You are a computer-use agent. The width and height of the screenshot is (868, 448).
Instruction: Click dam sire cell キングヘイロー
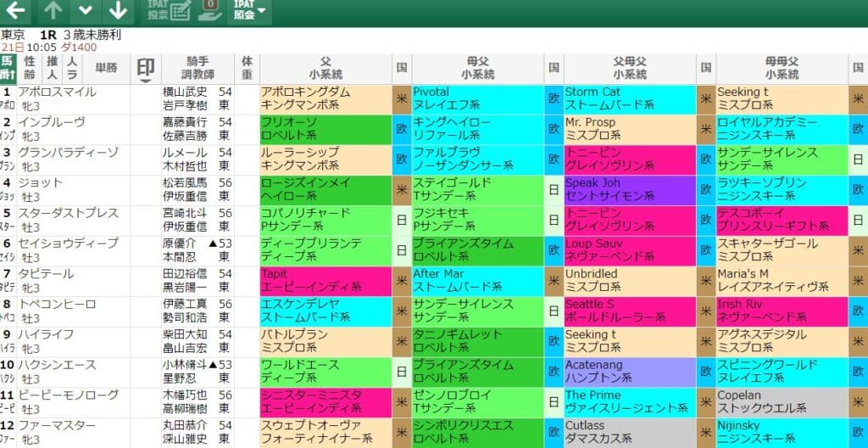point(478,129)
